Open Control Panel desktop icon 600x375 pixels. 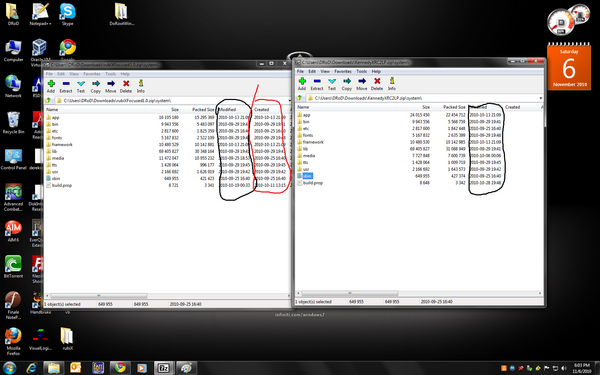[x=13, y=159]
